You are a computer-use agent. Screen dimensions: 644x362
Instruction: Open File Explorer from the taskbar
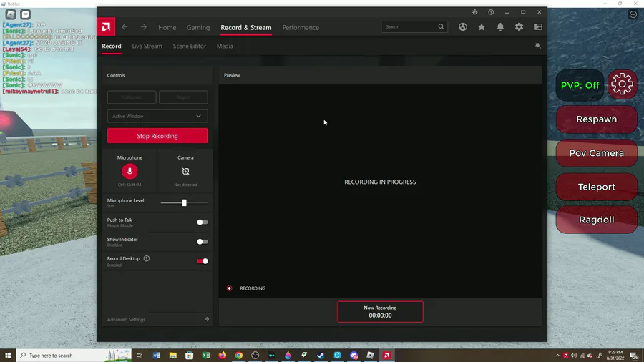click(x=173, y=356)
